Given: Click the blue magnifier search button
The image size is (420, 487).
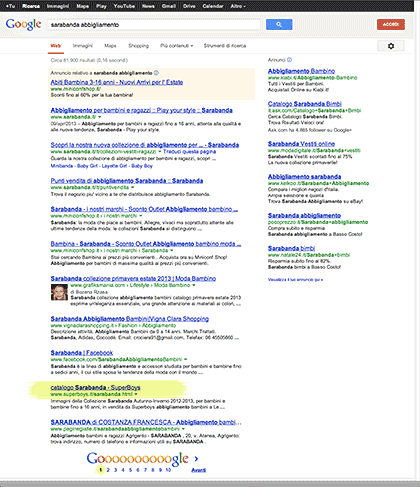Looking at the screenshot, I should pyautogui.click(x=279, y=24).
